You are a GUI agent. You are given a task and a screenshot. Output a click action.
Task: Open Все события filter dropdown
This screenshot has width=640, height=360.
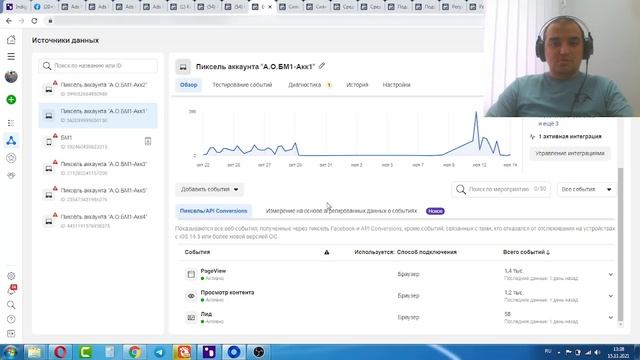coord(586,189)
